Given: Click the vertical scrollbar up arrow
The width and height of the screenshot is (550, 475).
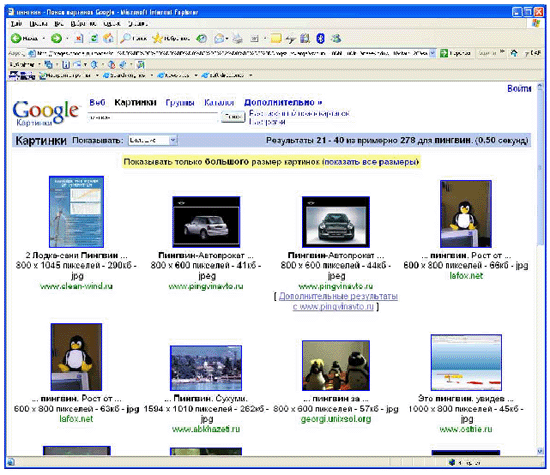Looking at the screenshot, I should coord(540,86).
